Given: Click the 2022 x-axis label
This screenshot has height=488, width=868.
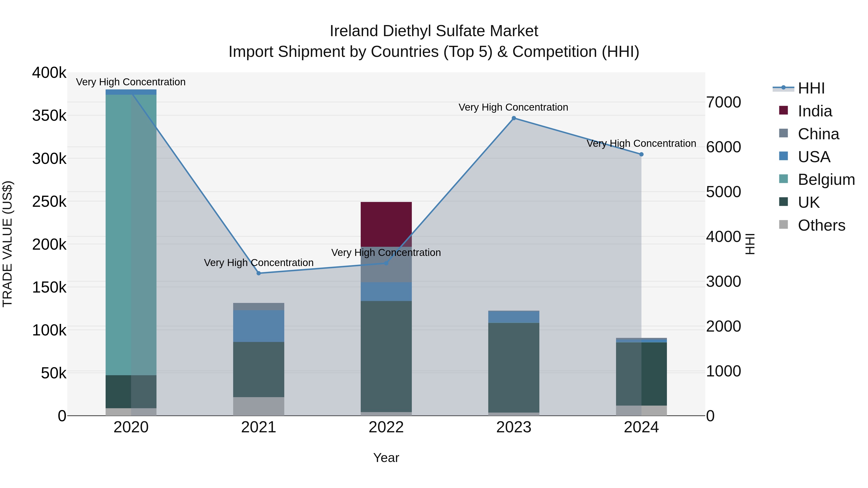Looking at the screenshot, I should pos(386,427).
